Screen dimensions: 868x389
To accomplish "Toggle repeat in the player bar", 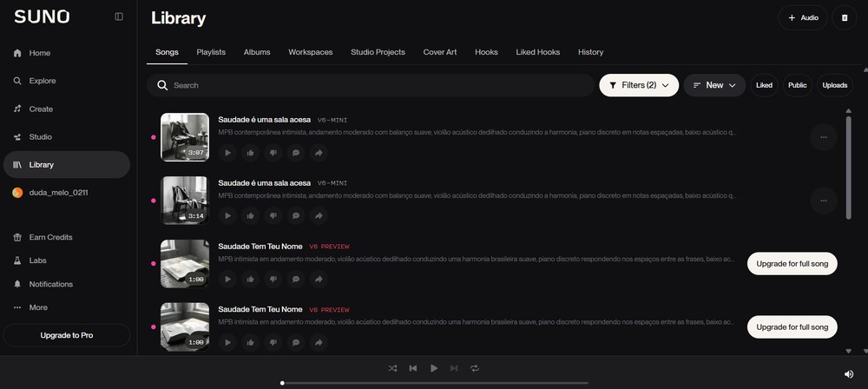I will (x=475, y=368).
